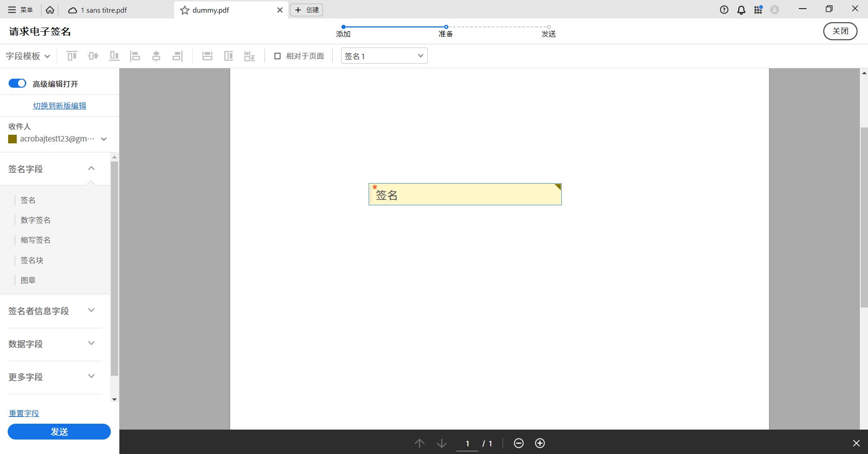Jump to the 发送 step marker
This screenshot has width=868, height=454.
point(549,27)
